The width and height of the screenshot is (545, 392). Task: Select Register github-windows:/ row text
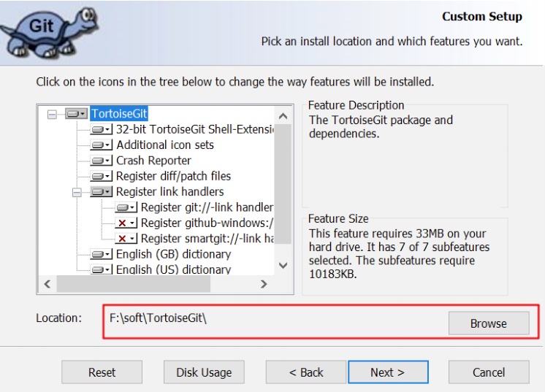tap(207, 223)
